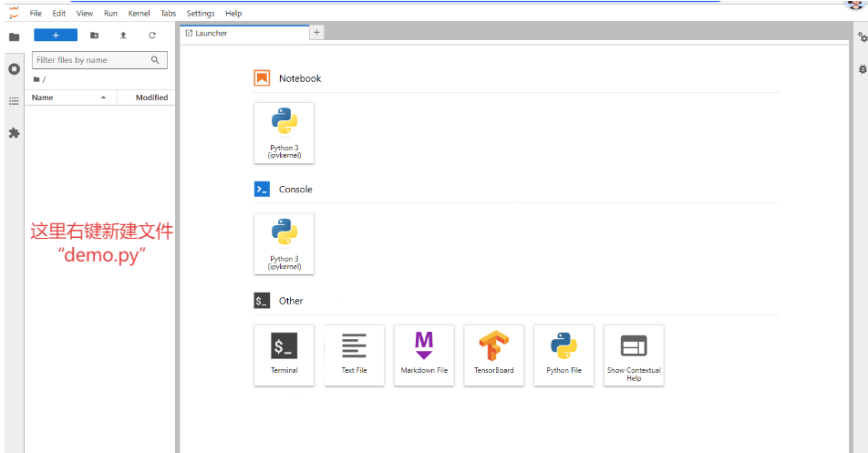Show Contextual Help panel

click(634, 355)
